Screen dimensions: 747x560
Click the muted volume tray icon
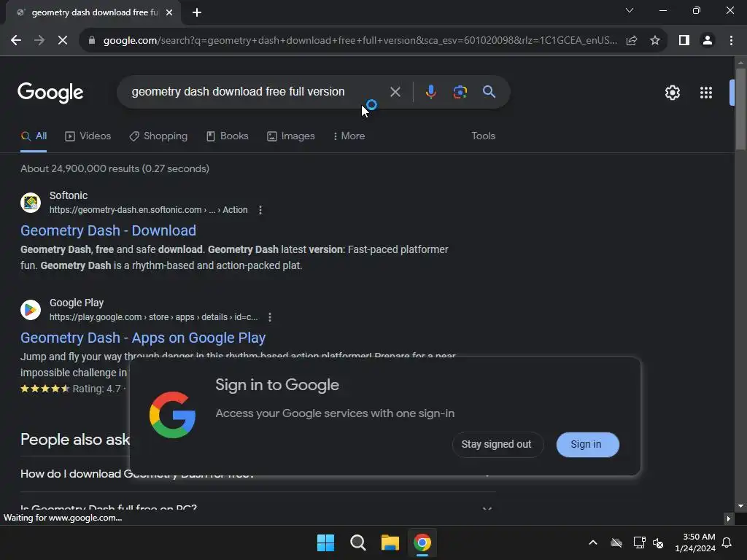pos(658,542)
